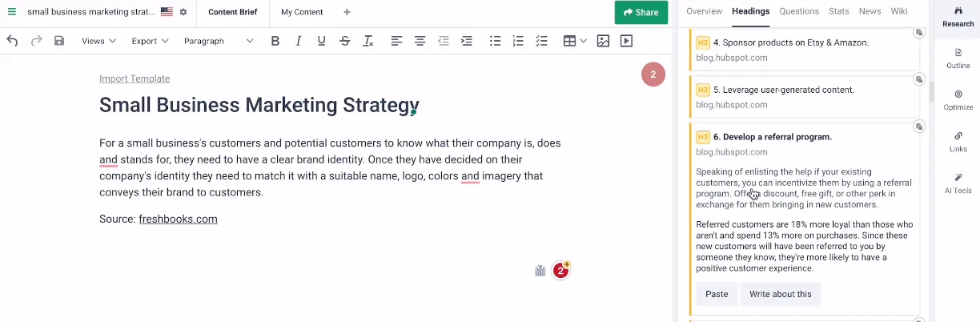The image size is (980, 322).
Task: Click Write about this button
Action: point(781,294)
